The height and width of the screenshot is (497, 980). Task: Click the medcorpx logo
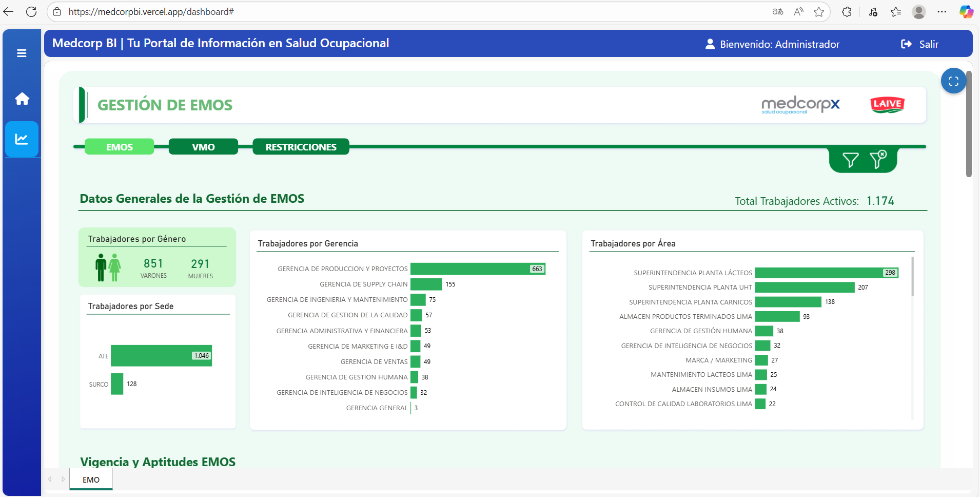[x=800, y=104]
